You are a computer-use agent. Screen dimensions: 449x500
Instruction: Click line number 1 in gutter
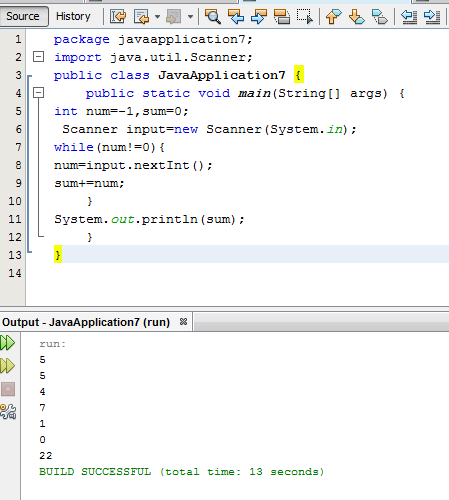18,39
